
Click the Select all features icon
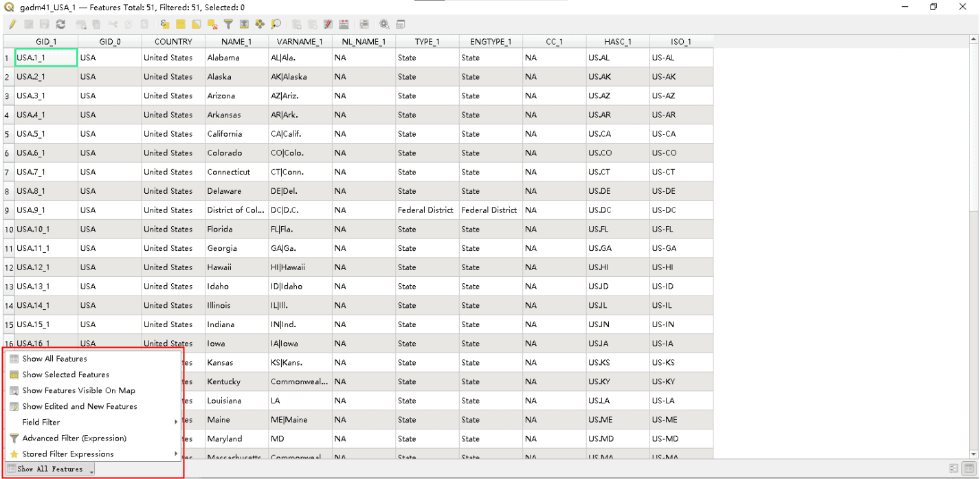[181, 24]
